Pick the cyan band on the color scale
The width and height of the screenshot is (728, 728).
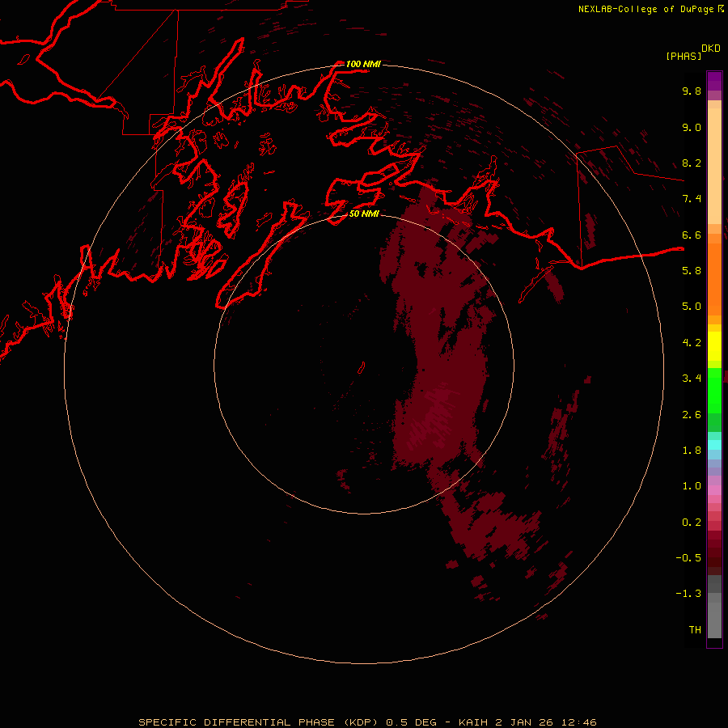(714, 445)
